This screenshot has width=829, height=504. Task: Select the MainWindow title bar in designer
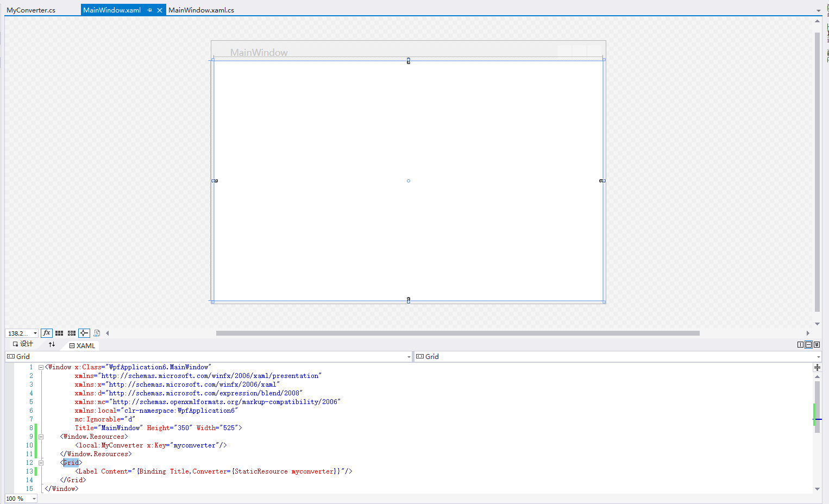point(409,49)
